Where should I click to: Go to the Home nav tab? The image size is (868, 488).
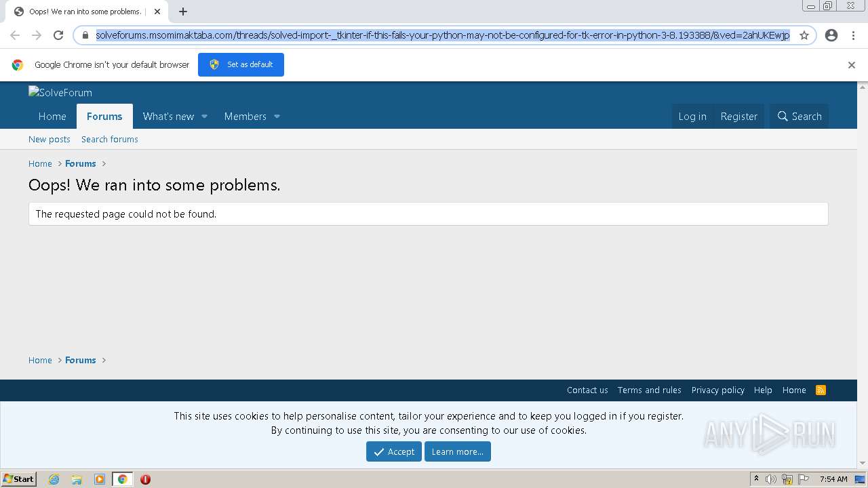[x=52, y=117]
